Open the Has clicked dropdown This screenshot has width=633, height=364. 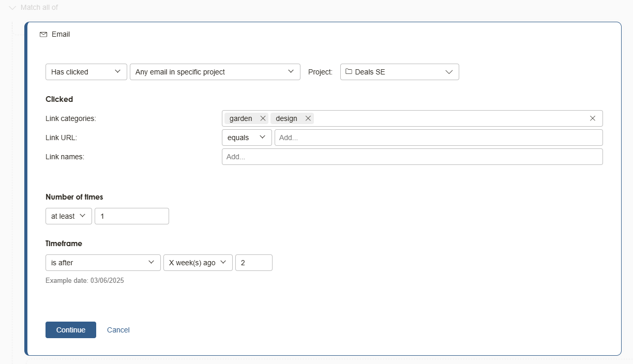pos(86,72)
